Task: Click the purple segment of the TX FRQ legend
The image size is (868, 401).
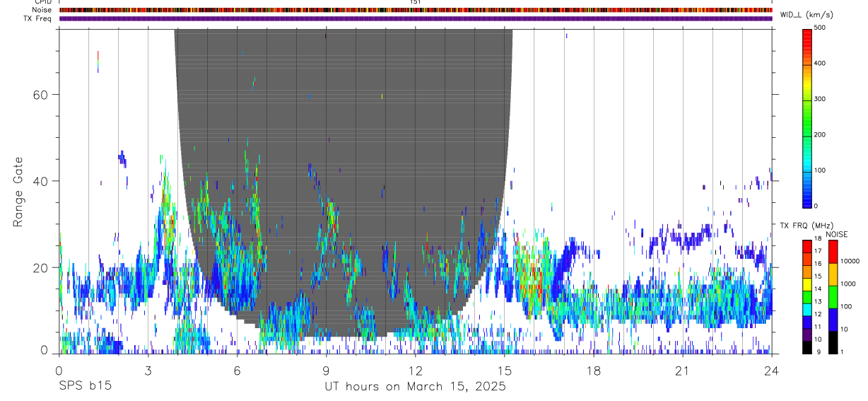Action: tap(807, 334)
